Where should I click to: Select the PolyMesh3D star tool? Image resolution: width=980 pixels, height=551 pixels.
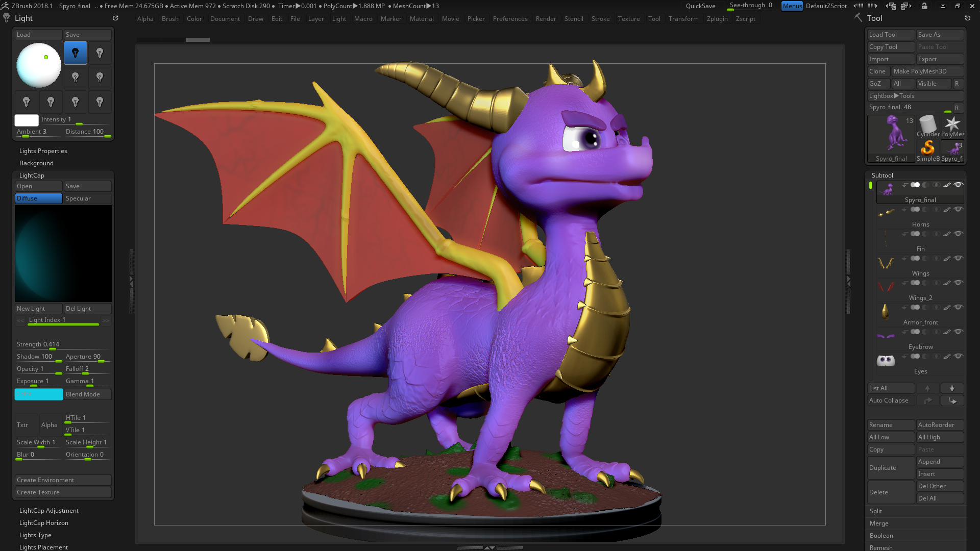952,124
